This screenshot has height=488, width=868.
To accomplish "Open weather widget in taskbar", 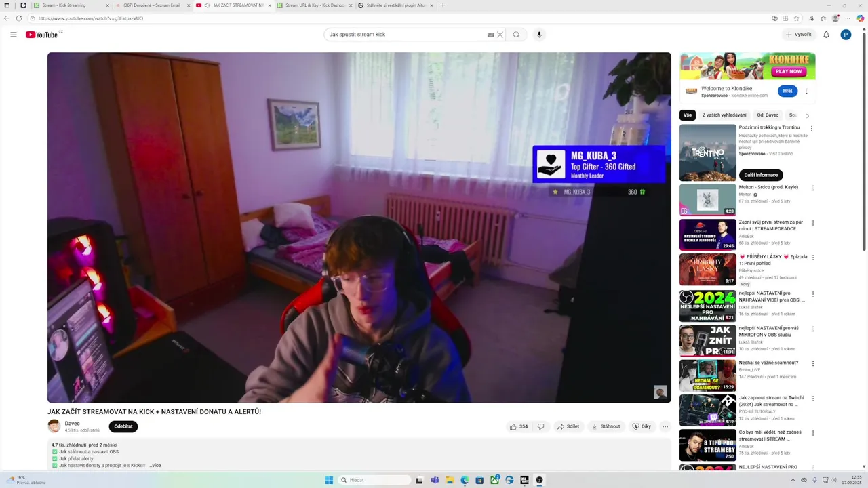I will pyautogui.click(x=27, y=480).
